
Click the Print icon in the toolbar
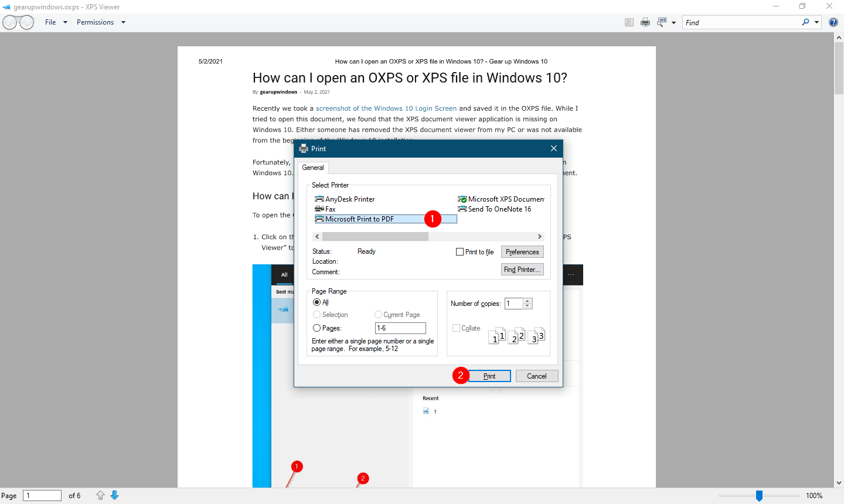pos(645,22)
